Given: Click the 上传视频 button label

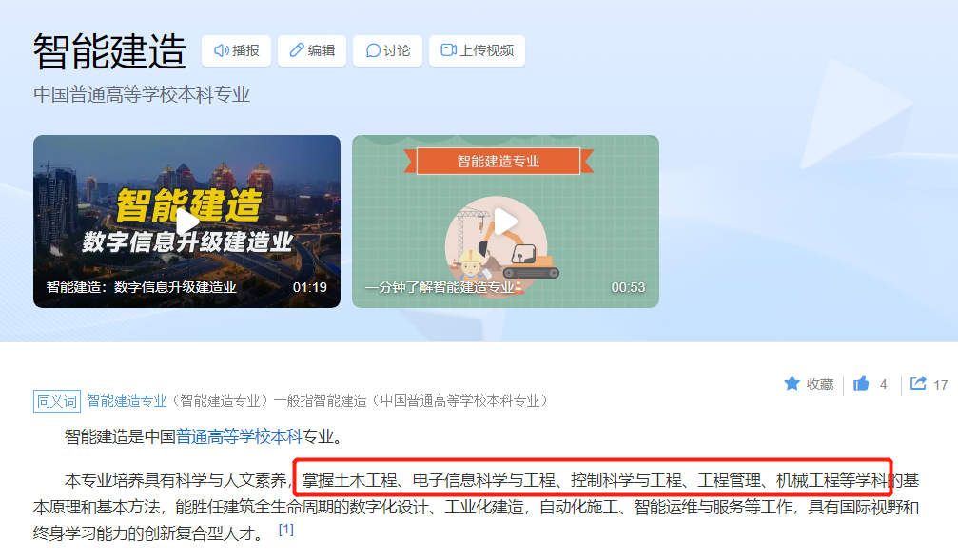Looking at the screenshot, I should coord(487,50).
